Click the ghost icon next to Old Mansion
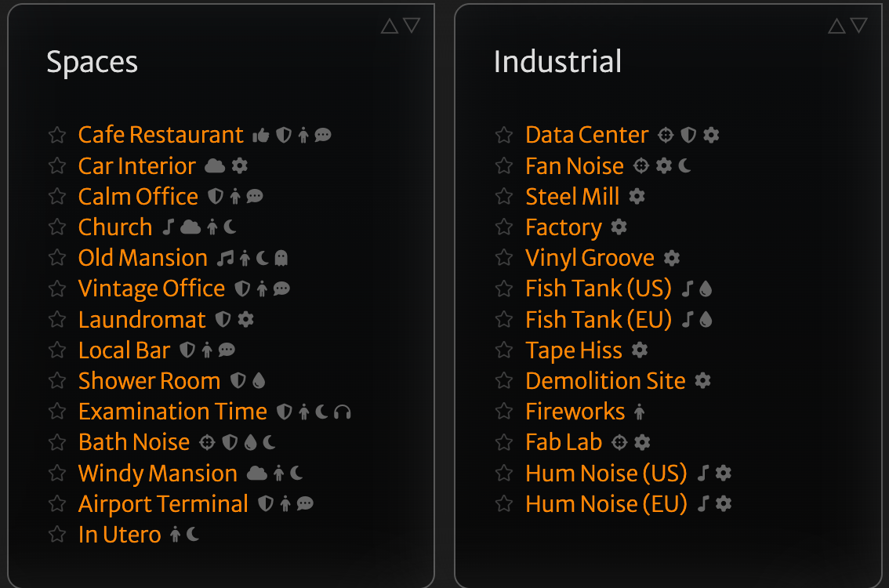The width and height of the screenshot is (889, 588). 281,258
